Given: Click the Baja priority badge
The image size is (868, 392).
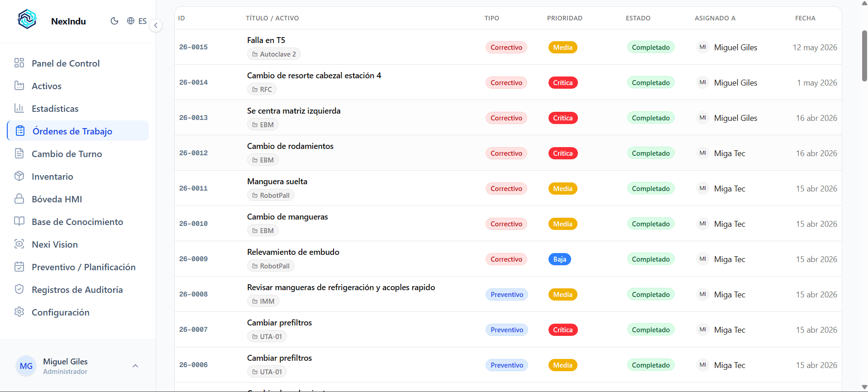Looking at the screenshot, I should point(559,259).
